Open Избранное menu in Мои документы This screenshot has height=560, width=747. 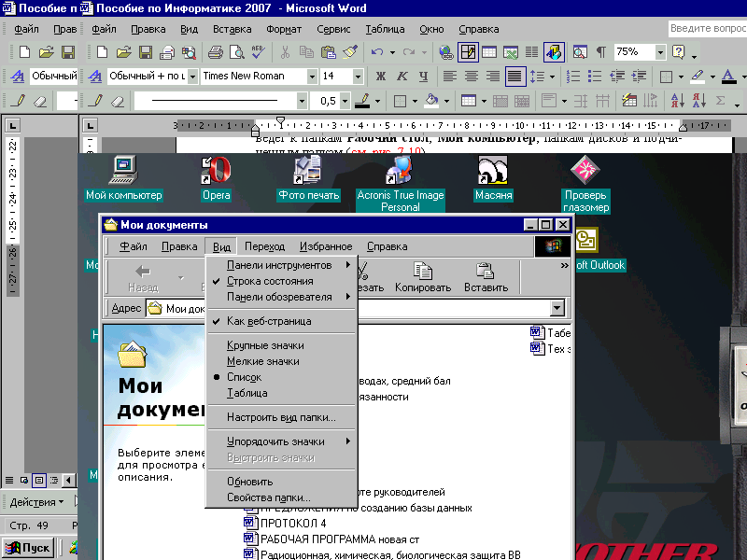coord(326,246)
